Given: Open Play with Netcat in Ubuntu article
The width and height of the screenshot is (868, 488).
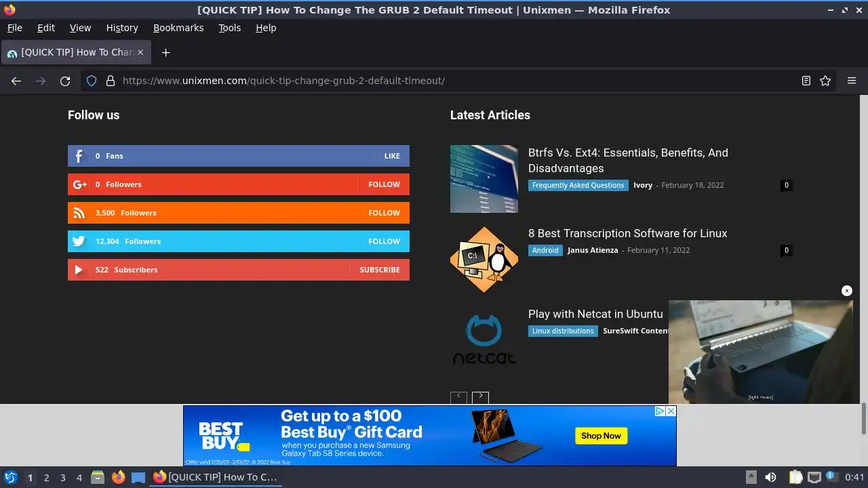Looking at the screenshot, I should [x=595, y=314].
